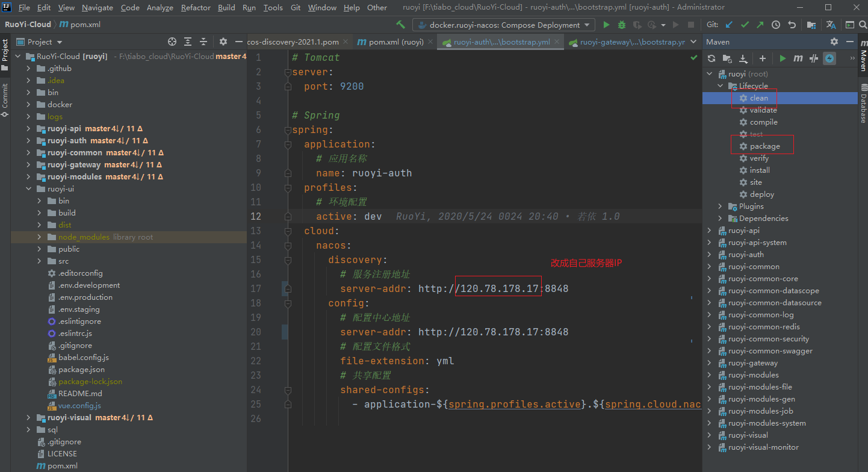Toggle Maven skip tests mode
Image resolution: width=868 pixels, height=472 pixels.
coord(829,58)
